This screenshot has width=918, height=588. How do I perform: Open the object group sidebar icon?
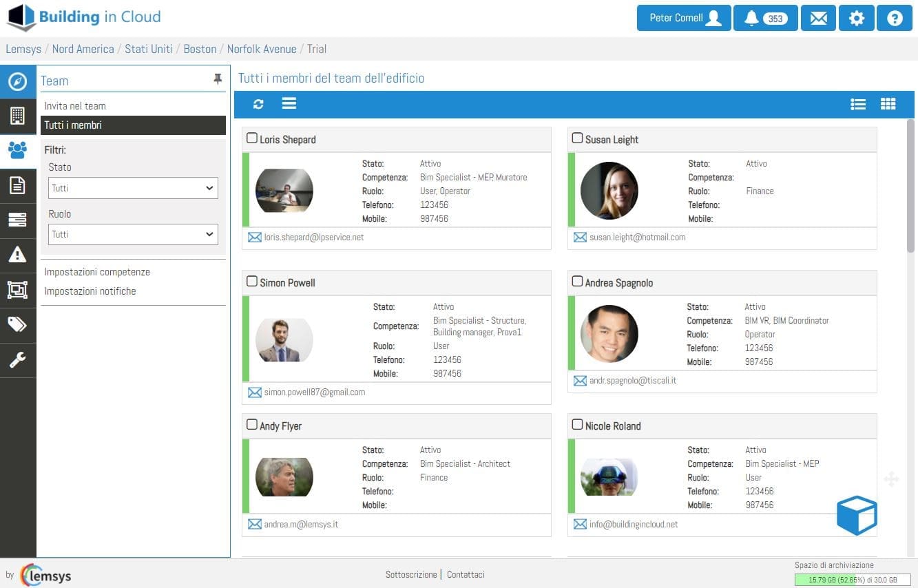17,290
